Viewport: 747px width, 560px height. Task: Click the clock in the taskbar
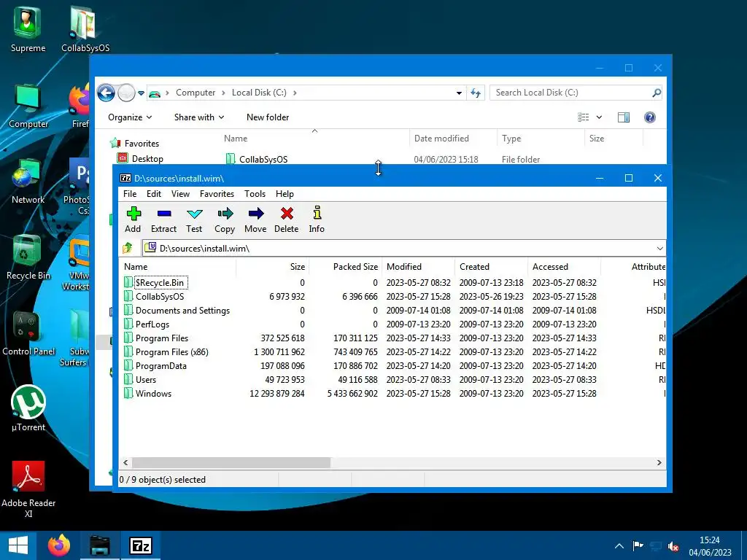(x=710, y=545)
